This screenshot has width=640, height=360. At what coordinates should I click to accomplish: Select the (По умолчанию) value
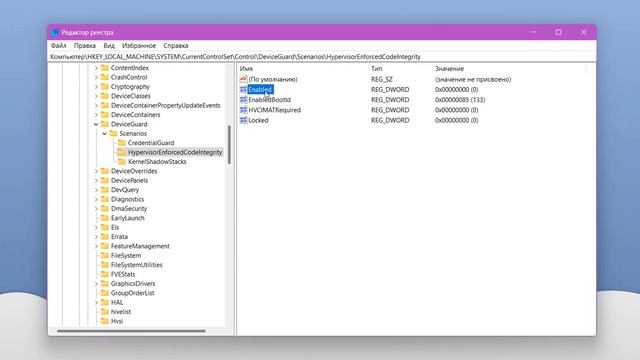coord(273,79)
